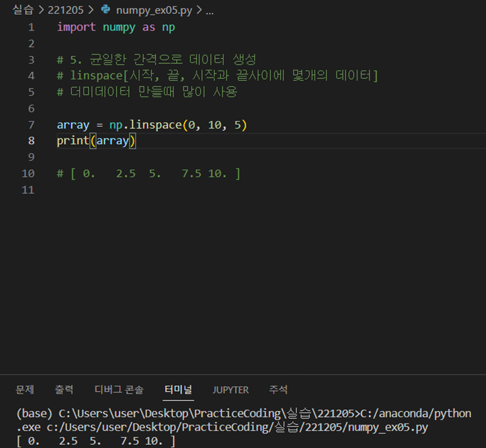
Task: Click line number 11 in gutter
Action: 28,190
